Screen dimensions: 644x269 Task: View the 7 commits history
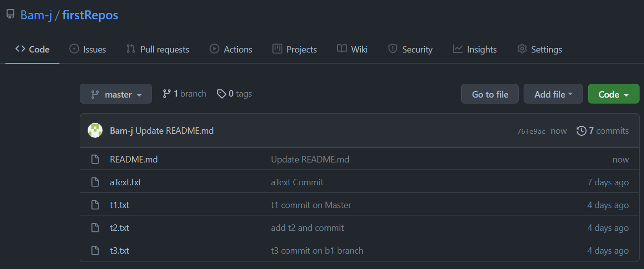pyautogui.click(x=603, y=131)
